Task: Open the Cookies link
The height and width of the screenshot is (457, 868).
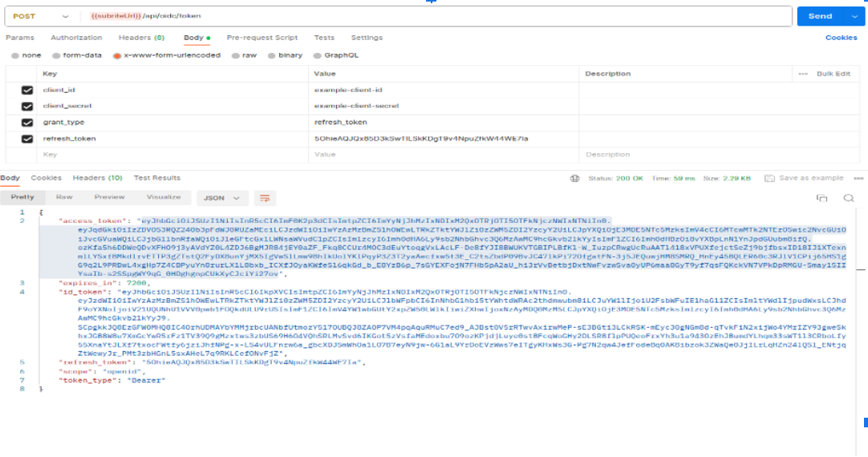Action: coord(841,38)
